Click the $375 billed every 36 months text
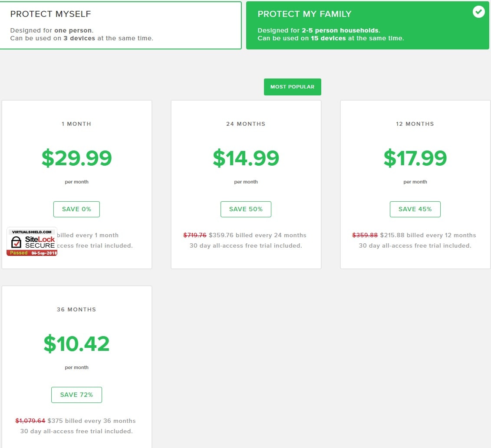This screenshot has width=491, height=448. coord(92,421)
